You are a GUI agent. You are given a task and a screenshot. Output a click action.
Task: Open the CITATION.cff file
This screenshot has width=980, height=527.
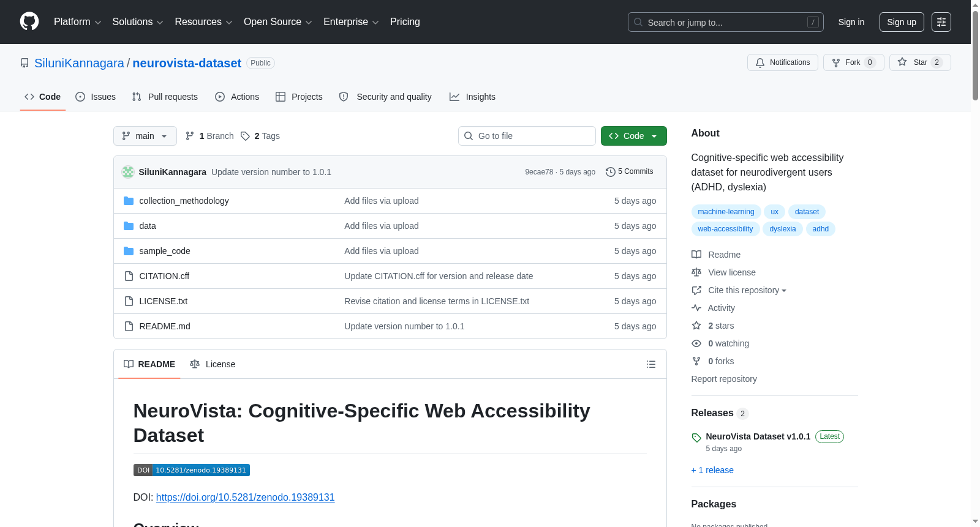(164, 276)
